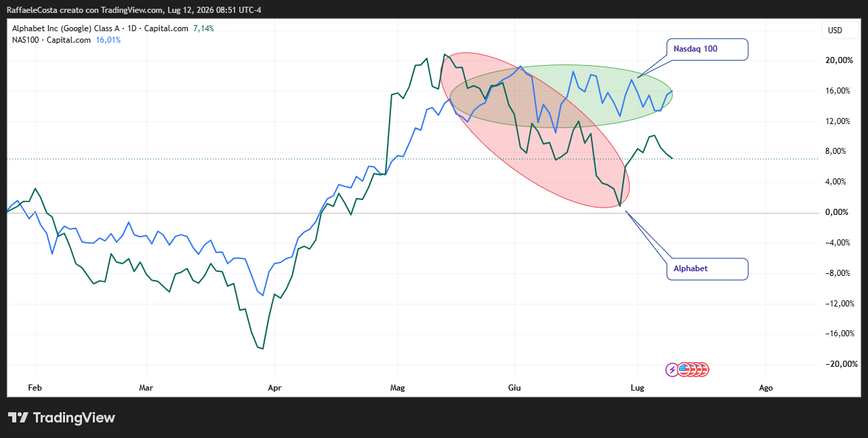Click the RaffaeleCosta TradingView.com attribution text

[x=133, y=10]
